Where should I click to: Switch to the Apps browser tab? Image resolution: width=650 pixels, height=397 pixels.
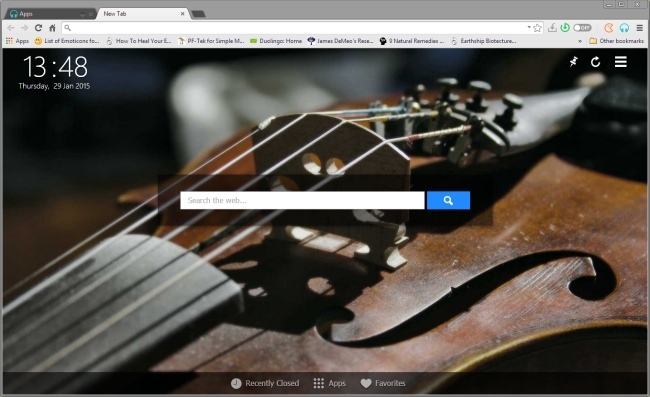click(50, 14)
